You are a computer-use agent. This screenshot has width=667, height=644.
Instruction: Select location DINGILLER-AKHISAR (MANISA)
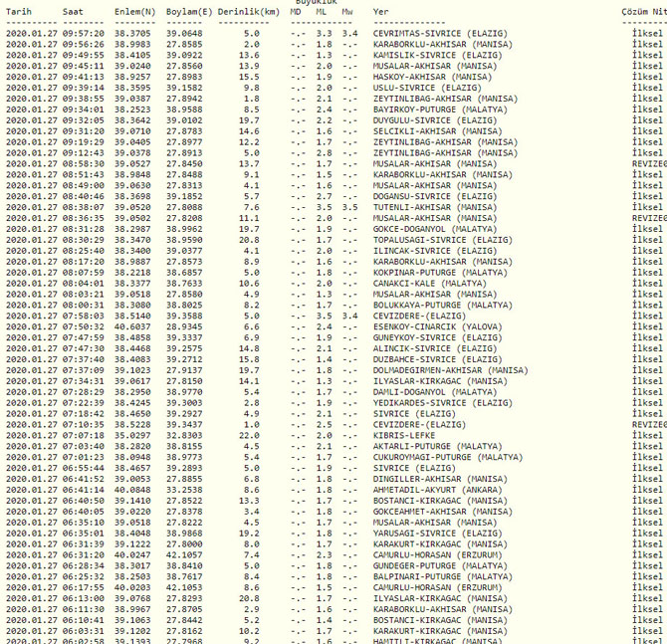click(440, 480)
